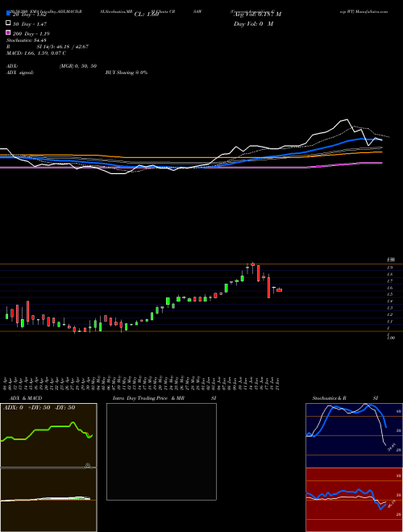Open the ADX green-line chart panel
The width and height of the screenshot is (403, 532).
[x=48, y=435]
